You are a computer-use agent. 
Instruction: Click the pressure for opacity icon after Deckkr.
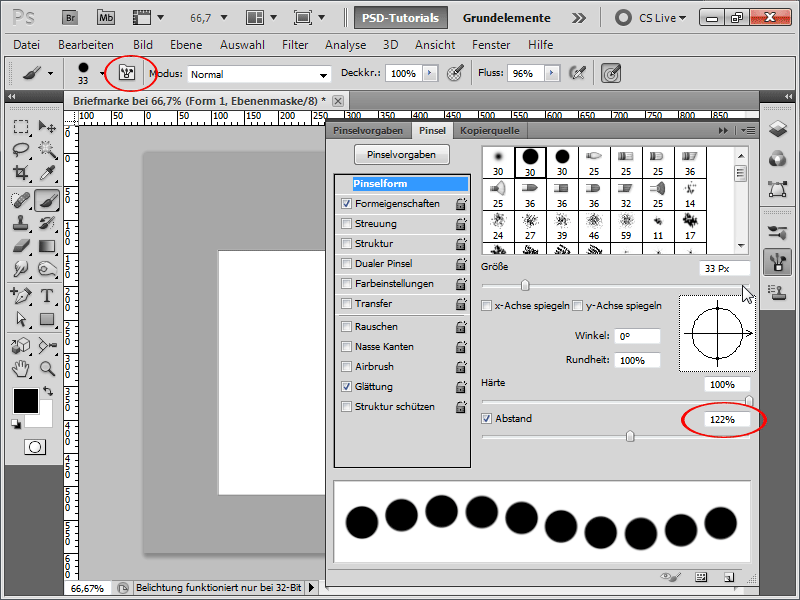[455, 73]
